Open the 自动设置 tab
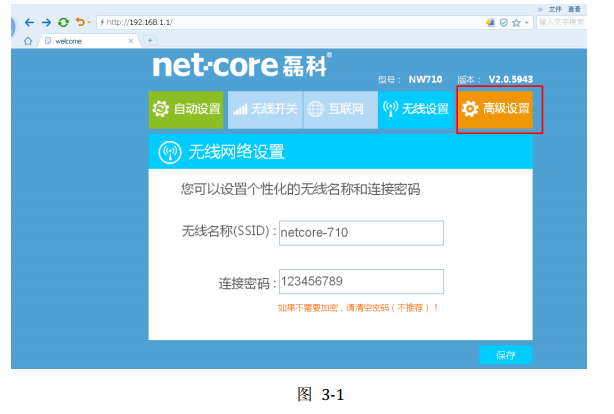Image resolution: width=614 pixels, height=414 pixels. (186, 109)
